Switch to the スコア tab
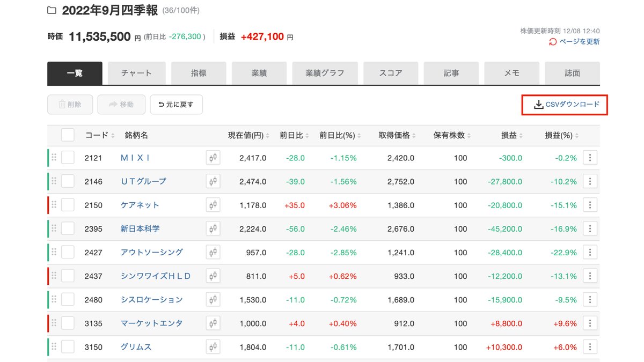The width and height of the screenshot is (644, 362). [x=391, y=73]
